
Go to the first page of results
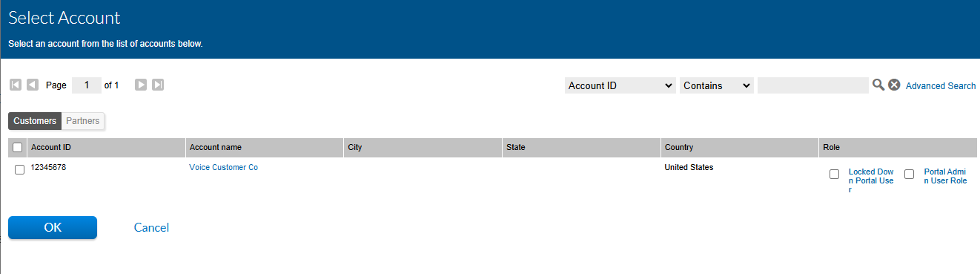pyautogui.click(x=16, y=85)
